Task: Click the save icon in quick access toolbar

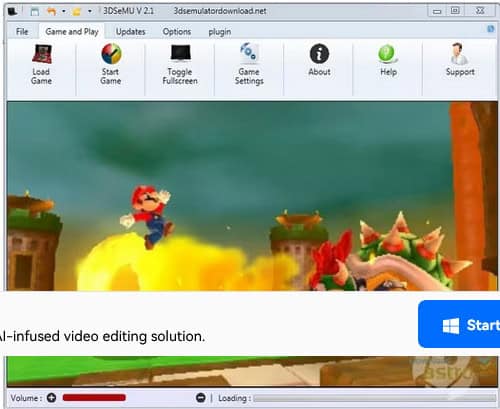Action: pos(35,12)
